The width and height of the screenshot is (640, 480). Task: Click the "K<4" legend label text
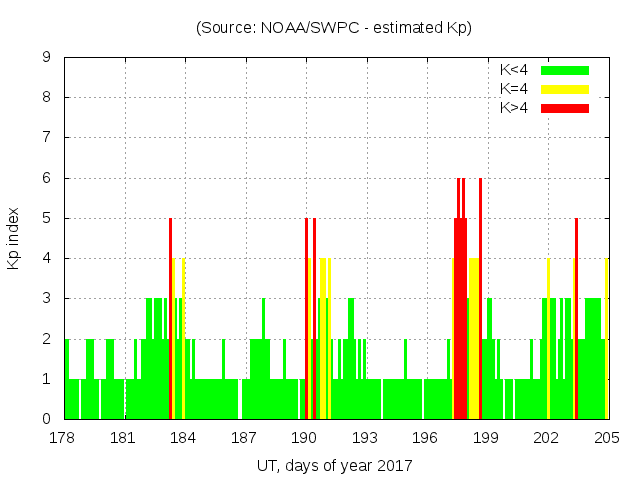[x=514, y=70]
